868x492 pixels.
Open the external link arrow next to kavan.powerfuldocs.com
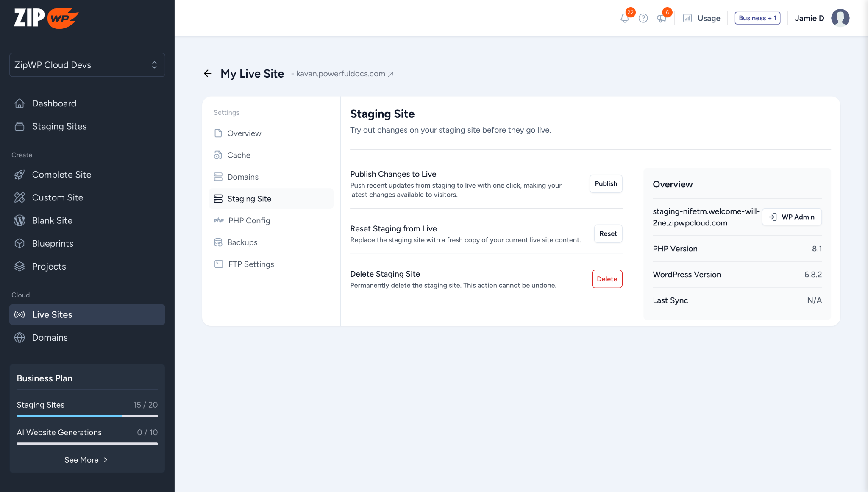pos(391,74)
